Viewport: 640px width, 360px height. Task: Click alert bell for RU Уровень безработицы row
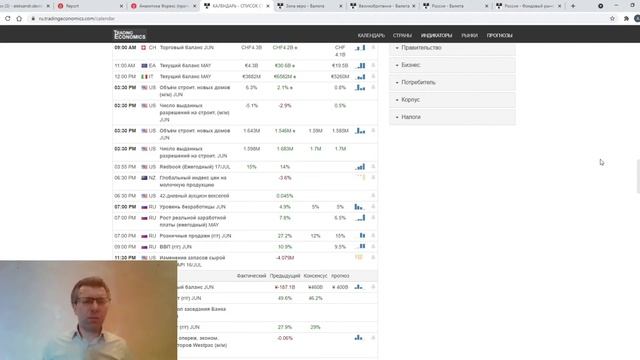tap(373, 207)
